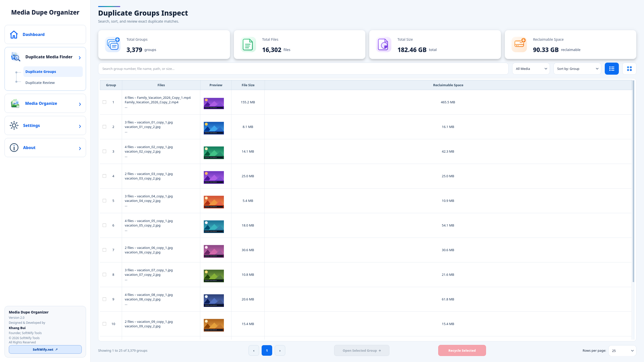The height and width of the screenshot is (362, 644).
Task: Click Open Selected Group button
Action: tap(361, 350)
